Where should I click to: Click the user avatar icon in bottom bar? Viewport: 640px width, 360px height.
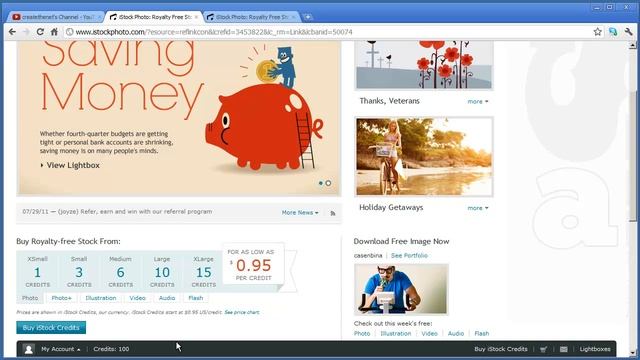[29, 349]
